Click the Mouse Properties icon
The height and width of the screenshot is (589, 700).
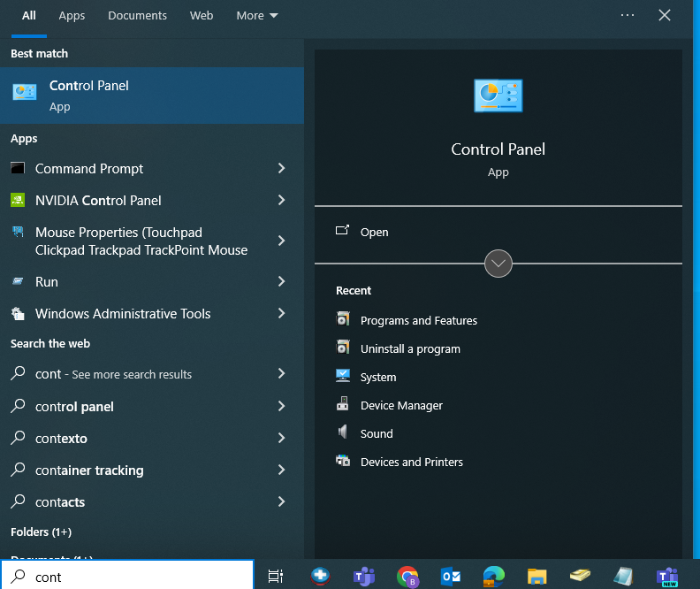[x=18, y=232]
